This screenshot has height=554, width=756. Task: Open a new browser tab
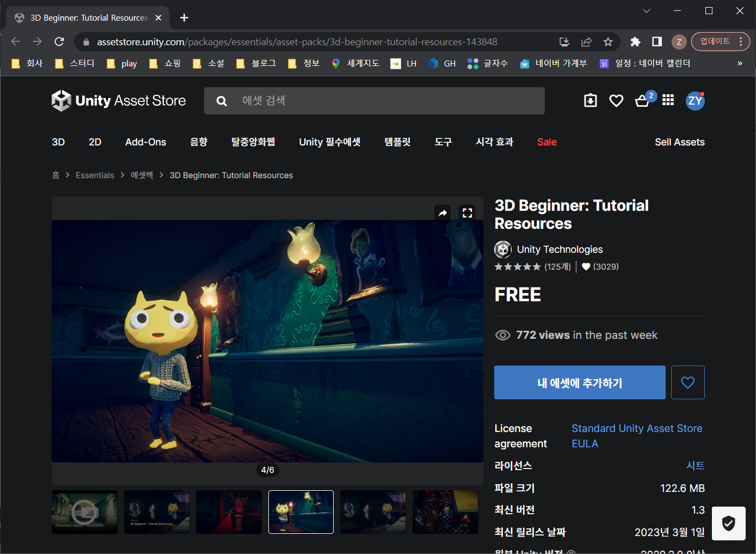(184, 18)
